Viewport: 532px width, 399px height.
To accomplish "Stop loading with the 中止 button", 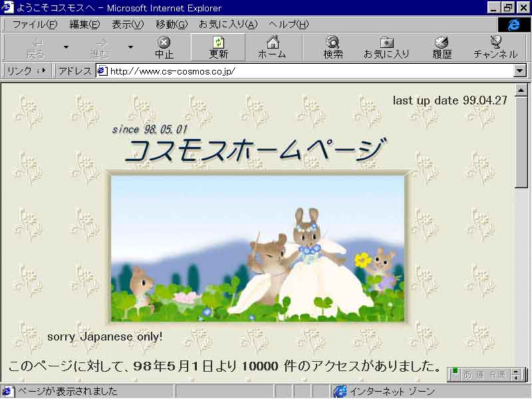I will click(164, 47).
